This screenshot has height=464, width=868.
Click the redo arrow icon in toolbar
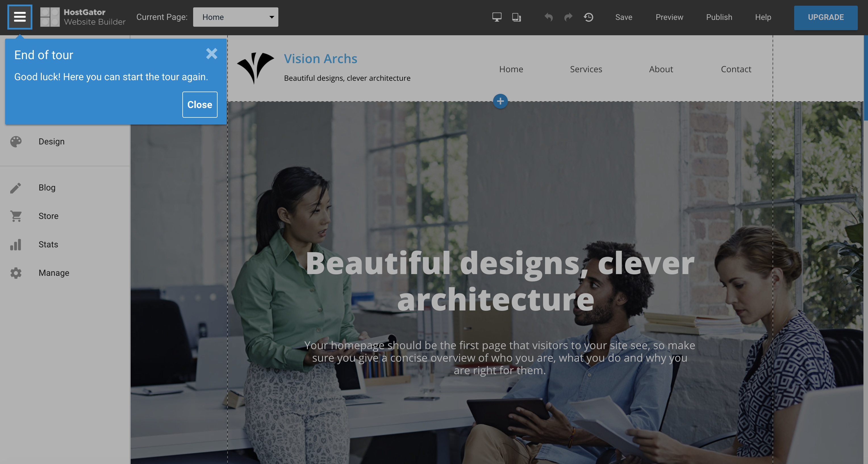tap(568, 17)
